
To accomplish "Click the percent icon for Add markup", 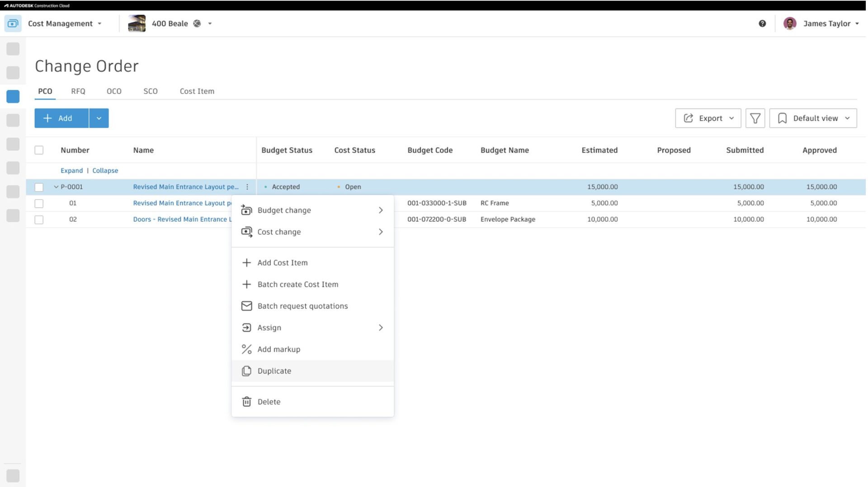I will pyautogui.click(x=246, y=349).
